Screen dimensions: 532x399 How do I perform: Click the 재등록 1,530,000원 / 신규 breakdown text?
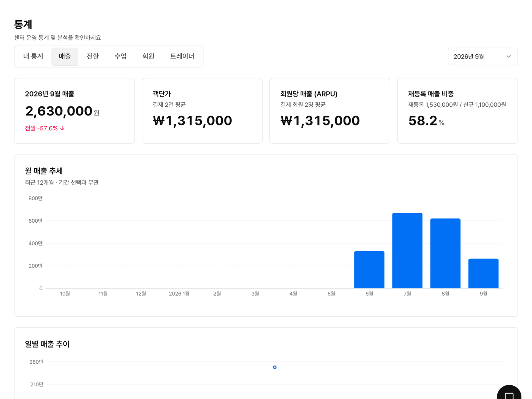[457, 104]
